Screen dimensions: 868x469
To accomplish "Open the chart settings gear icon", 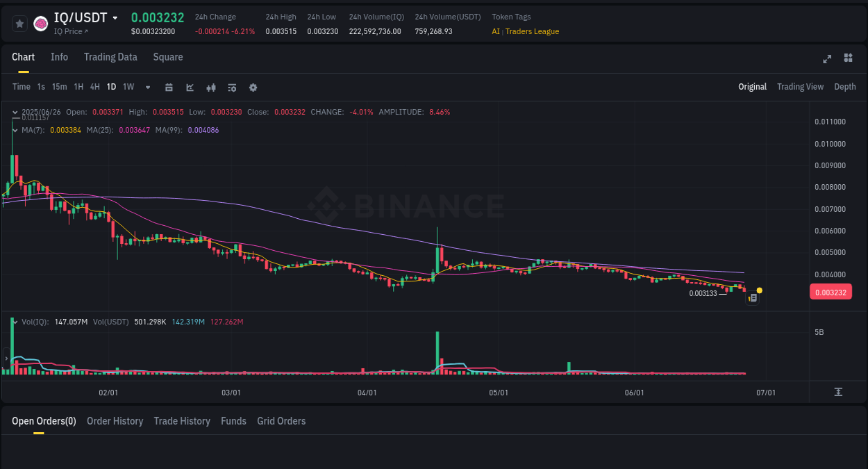I will pos(252,87).
